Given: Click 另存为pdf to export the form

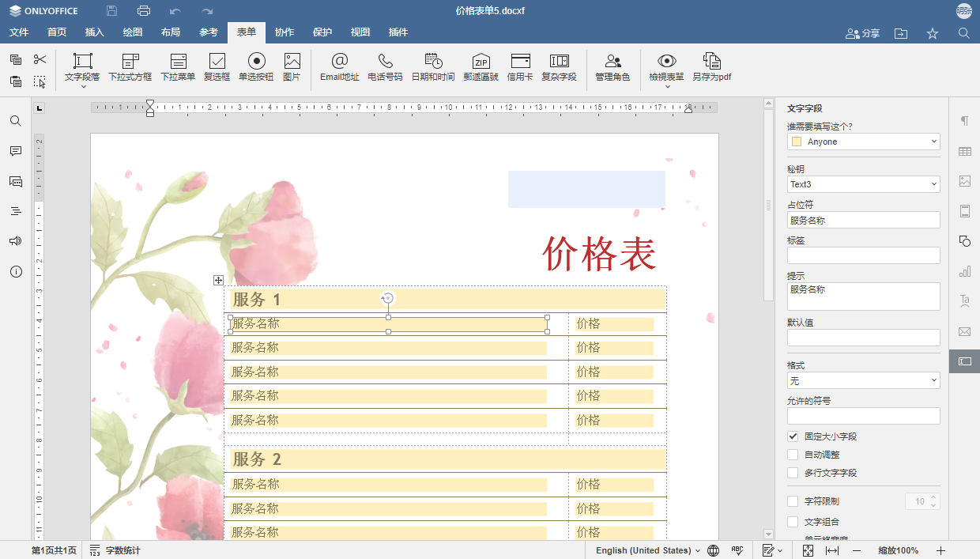Looking at the screenshot, I should 711,67.
